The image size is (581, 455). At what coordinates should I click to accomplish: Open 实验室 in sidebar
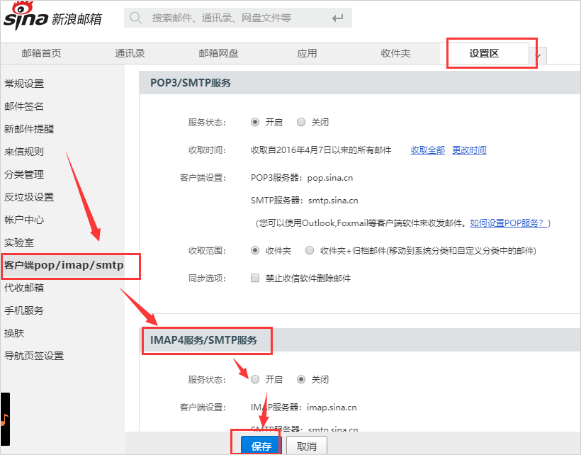(x=19, y=242)
